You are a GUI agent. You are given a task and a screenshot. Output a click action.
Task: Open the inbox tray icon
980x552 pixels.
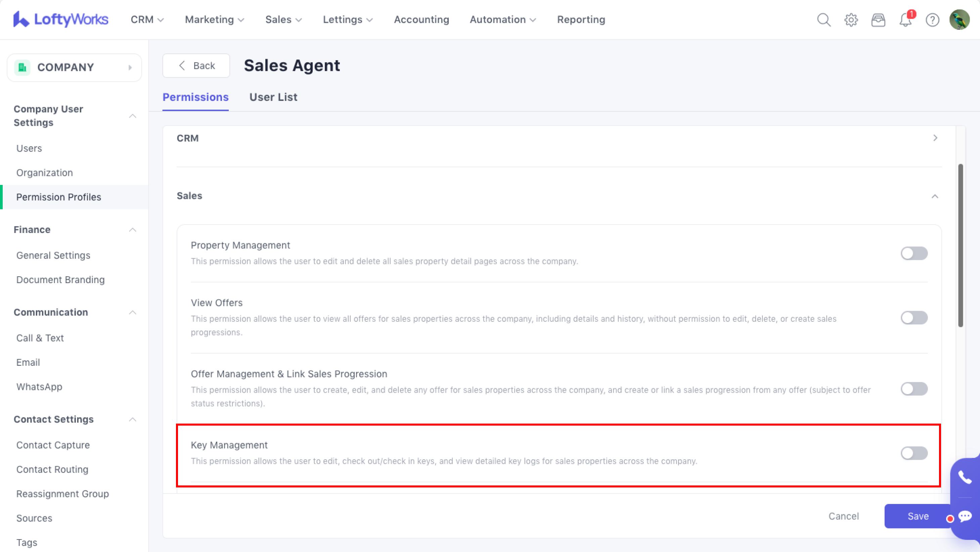click(878, 20)
